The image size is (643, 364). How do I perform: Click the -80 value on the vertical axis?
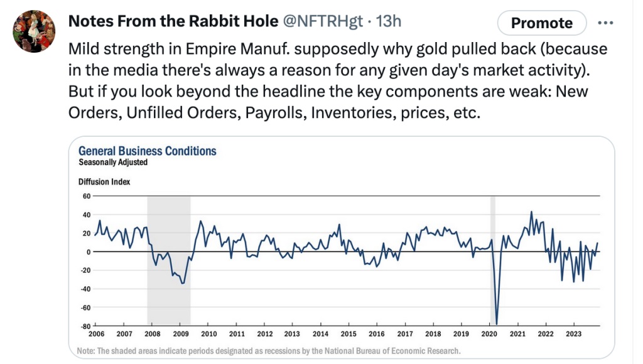[x=85, y=326]
